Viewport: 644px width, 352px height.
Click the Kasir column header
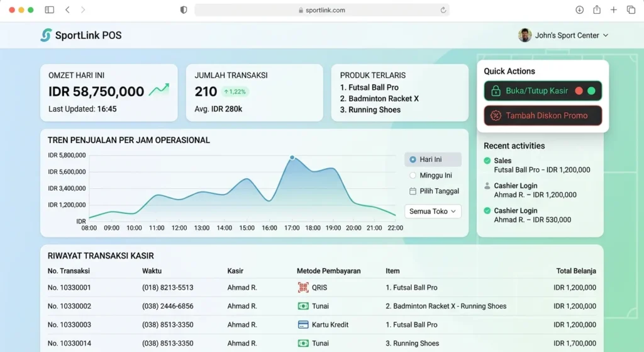235,271
